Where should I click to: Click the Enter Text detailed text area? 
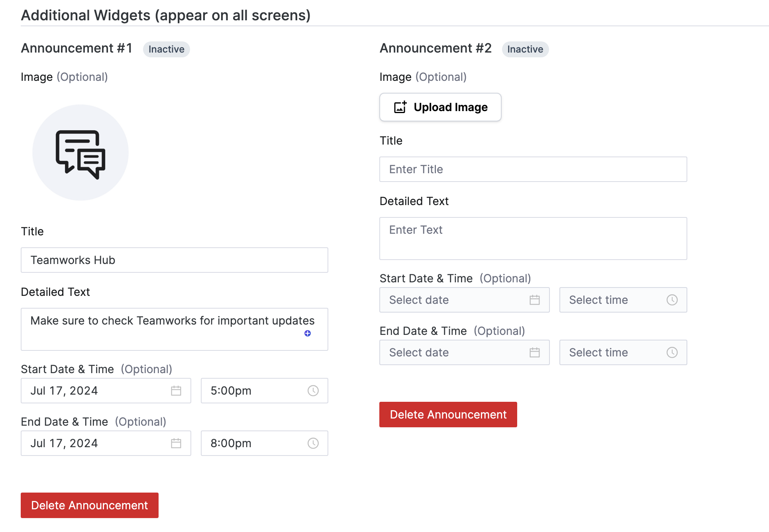coord(533,238)
